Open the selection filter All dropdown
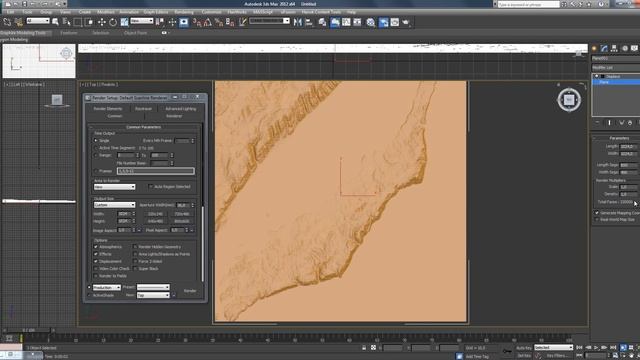The image size is (640, 360). pos(38,21)
